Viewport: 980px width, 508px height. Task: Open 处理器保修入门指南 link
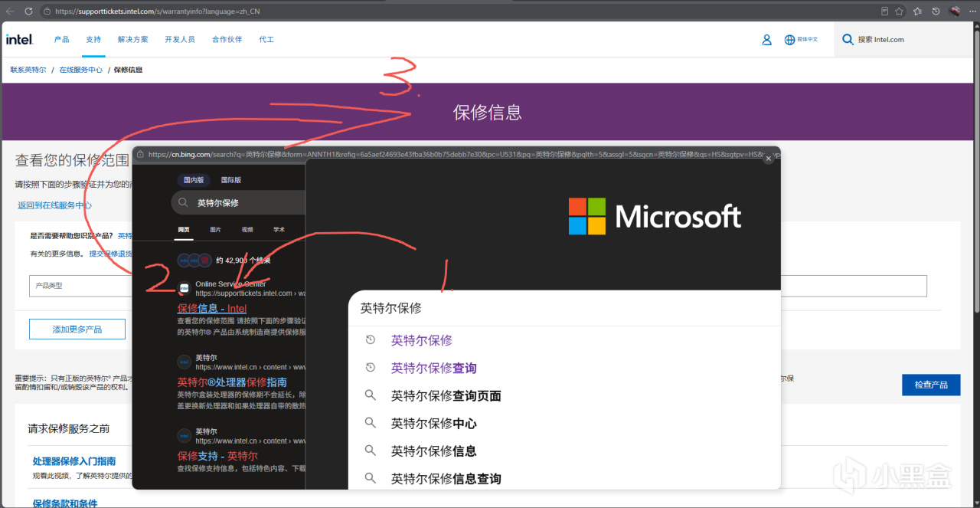pos(74,461)
